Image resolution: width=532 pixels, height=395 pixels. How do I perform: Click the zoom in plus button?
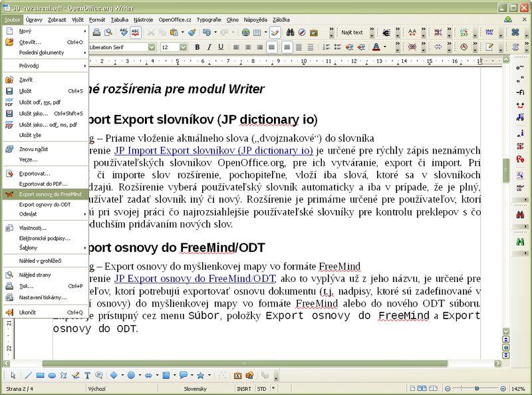point(503,388)
